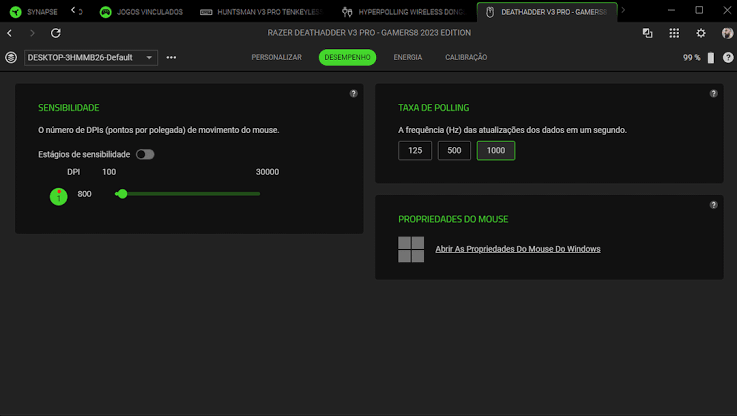Open the Synapse home tab

tap(33, 12)
